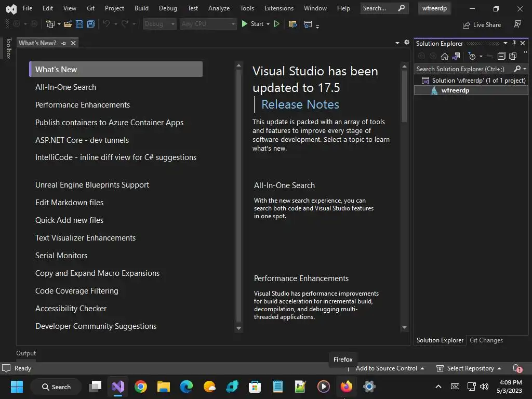
Task: Open the Build menu
Action: [141, 8]
